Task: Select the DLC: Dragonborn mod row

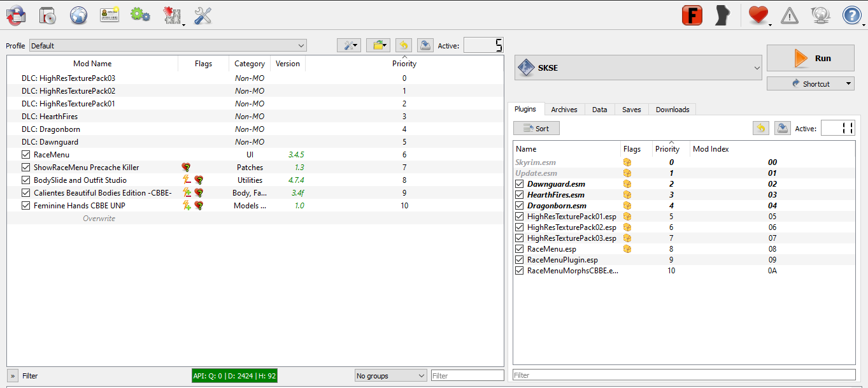Action: pos(255,129)
